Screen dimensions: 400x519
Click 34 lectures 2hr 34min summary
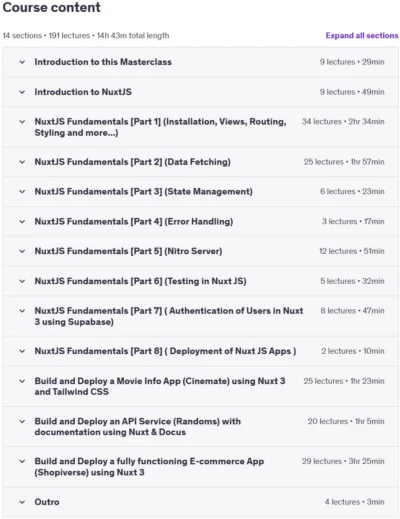tap(343, 122)
